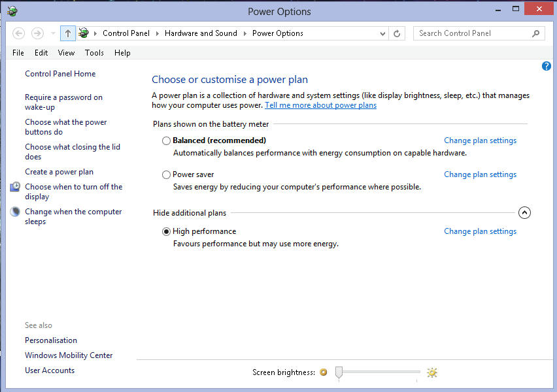The height and width of the screenshot is (392, 557).
Task: Select the Balanced (recommended) plan
Action: 166,140
